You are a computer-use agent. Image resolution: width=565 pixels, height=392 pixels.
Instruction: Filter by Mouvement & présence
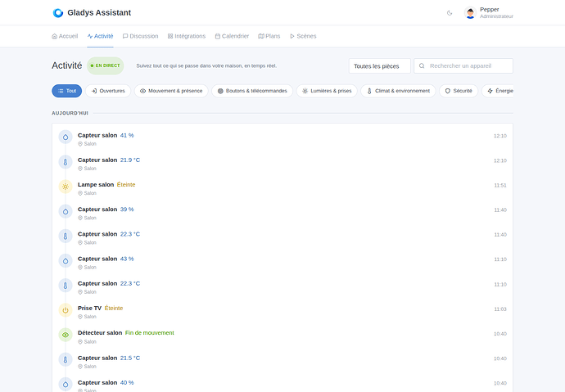click(171, 91)
